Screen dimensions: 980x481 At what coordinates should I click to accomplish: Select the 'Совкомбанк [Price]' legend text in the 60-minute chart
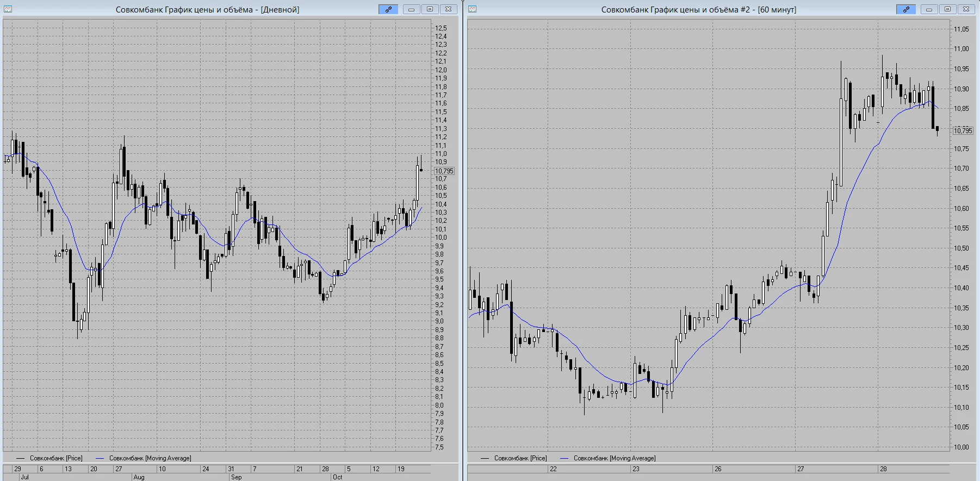pos(520,458)
